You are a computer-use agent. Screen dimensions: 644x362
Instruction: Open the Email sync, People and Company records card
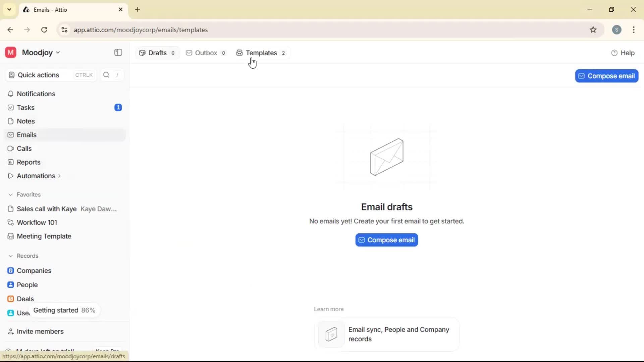click(x=386, y=334)
